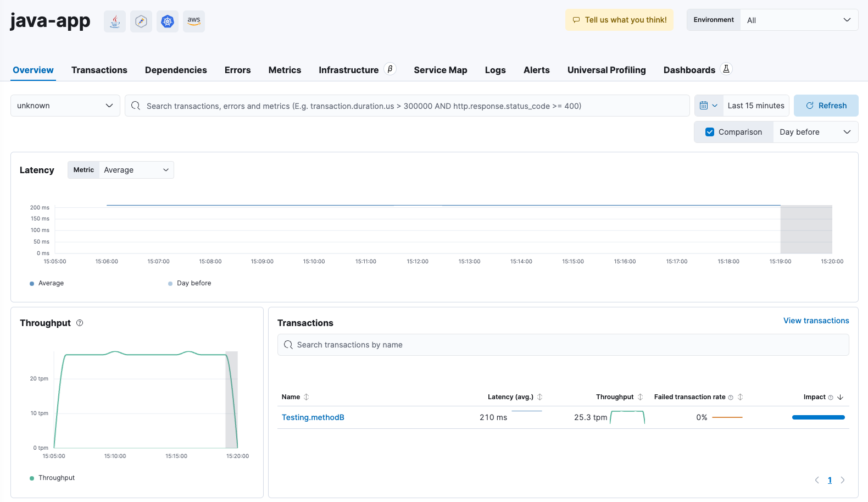Screen dimensions: 868x502
Task: Click the Java agent icon
Action: tap(115, 21)
